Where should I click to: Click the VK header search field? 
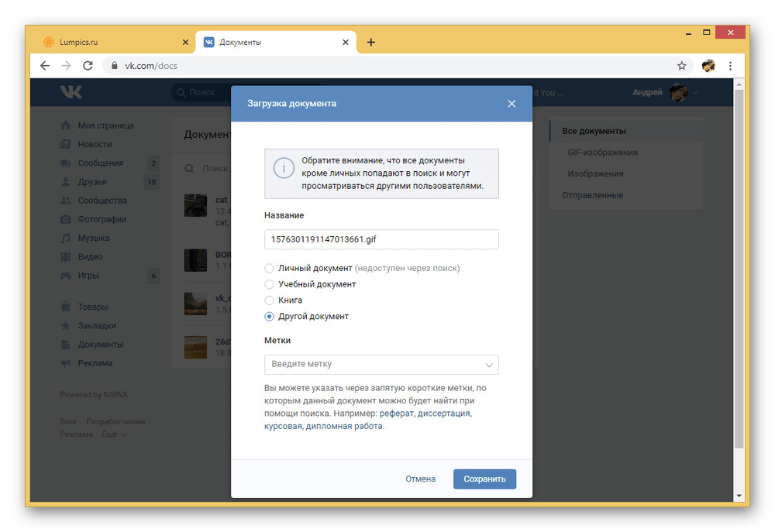pos(201,92)
